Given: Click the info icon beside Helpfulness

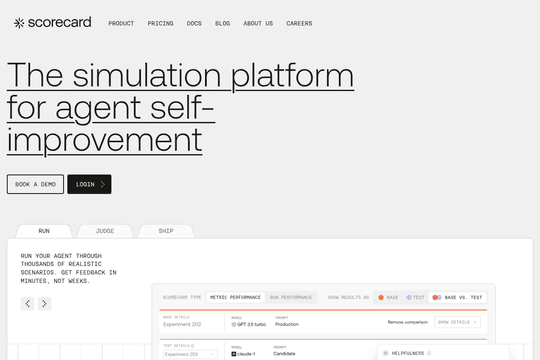Looking at the screenshot, I should tap(429, 353).
